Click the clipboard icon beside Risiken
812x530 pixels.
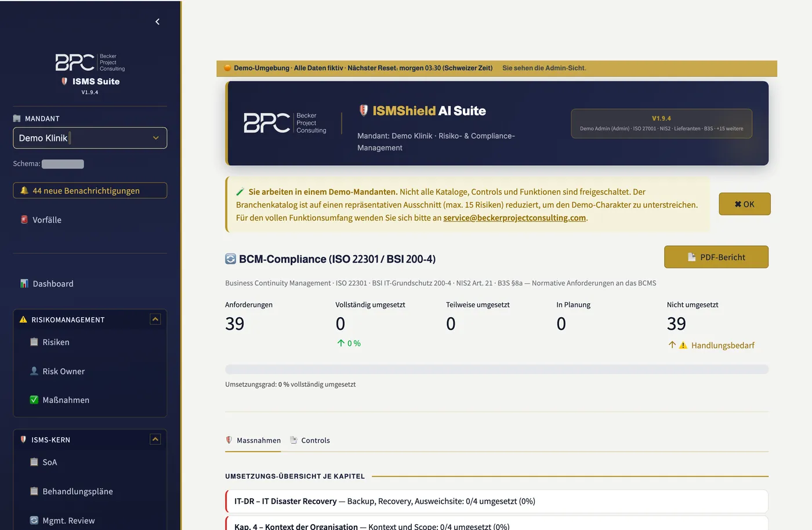(34, 342)
